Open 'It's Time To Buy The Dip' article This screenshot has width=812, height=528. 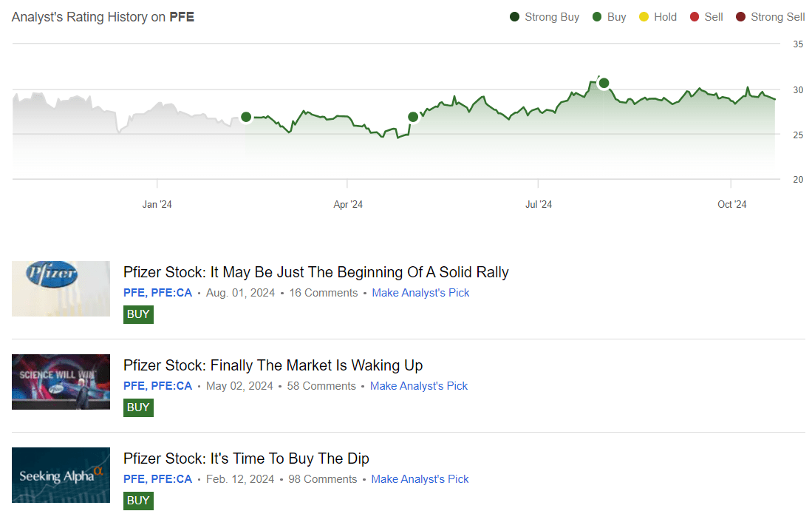pyautogui.click(x=246, y=458)
